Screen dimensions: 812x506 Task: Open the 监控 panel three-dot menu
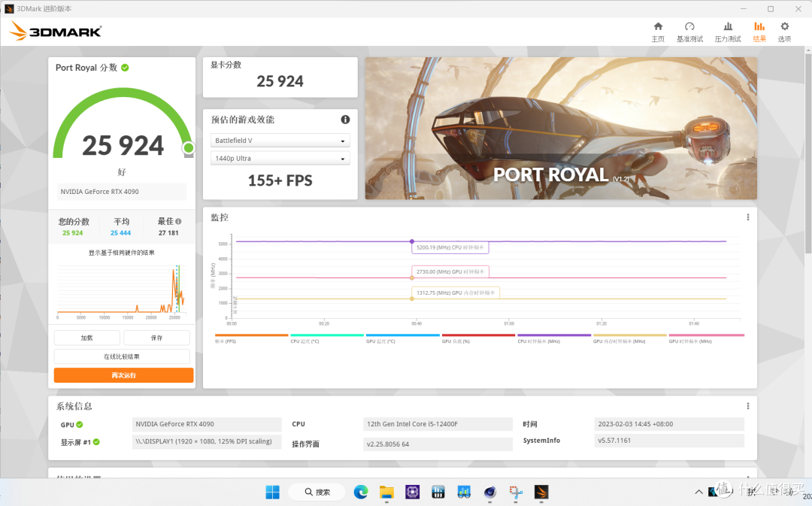[748, 217]
